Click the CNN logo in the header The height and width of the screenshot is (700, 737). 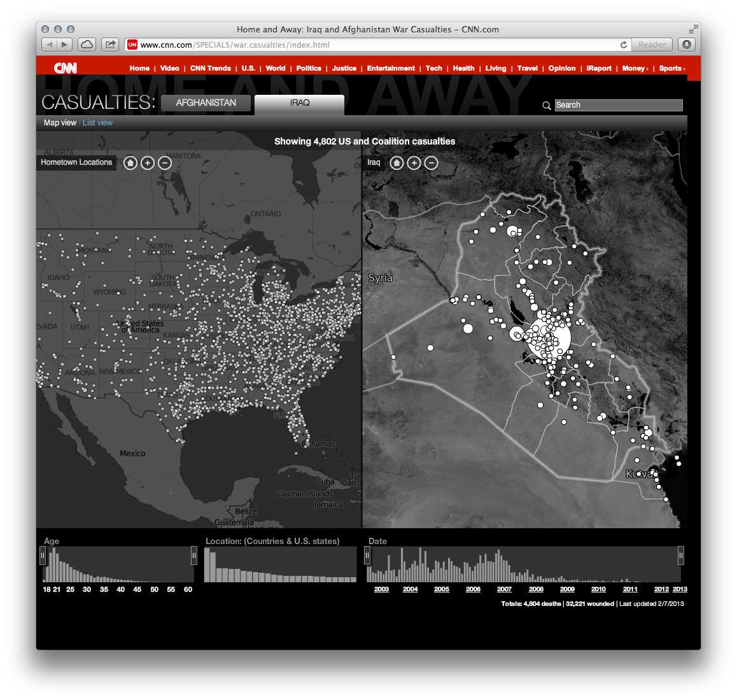[65, 68]
